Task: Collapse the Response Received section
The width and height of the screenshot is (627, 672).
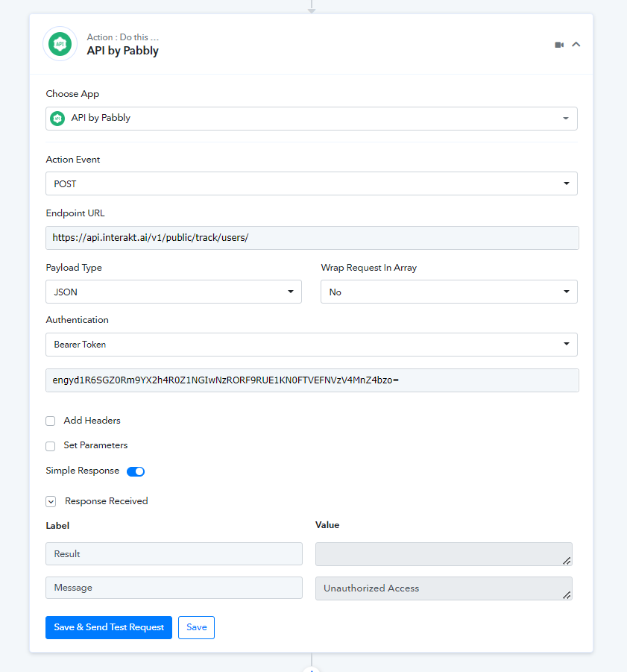Action: tap(51, 501)
